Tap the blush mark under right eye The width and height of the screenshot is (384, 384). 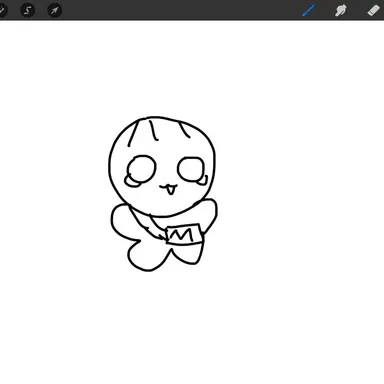(x=203, y=180)
